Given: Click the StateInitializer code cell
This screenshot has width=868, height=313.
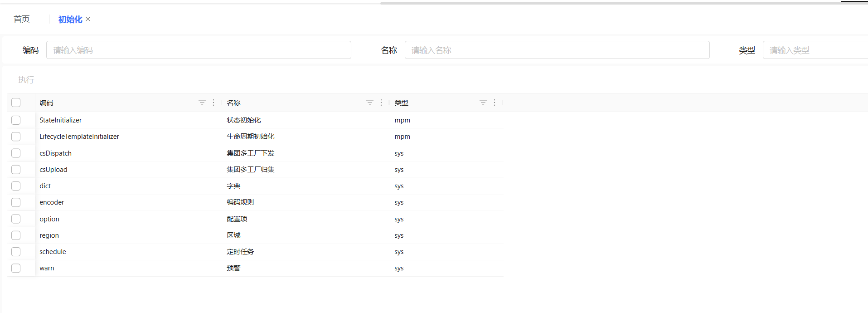Looking at the screenshot, I should [61, 120].
